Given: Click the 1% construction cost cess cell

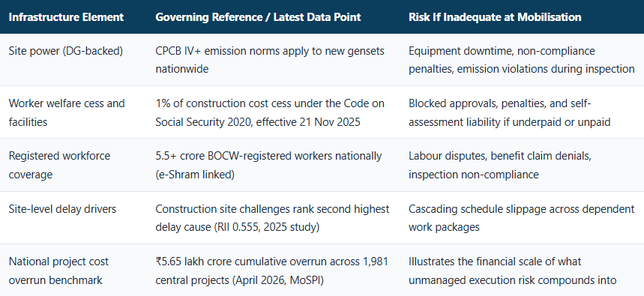Looking at the screenshot, I should [270, 112].
